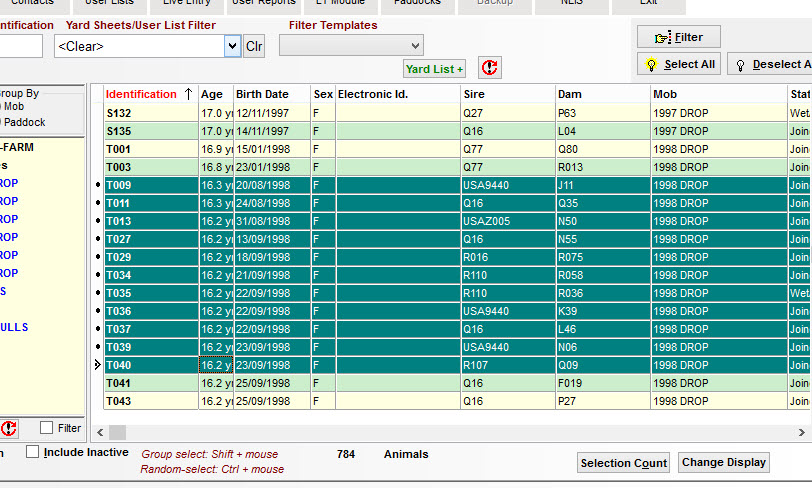Click the focused Age cell in row T040
The image size is (812, 488).
coord(216,365)
